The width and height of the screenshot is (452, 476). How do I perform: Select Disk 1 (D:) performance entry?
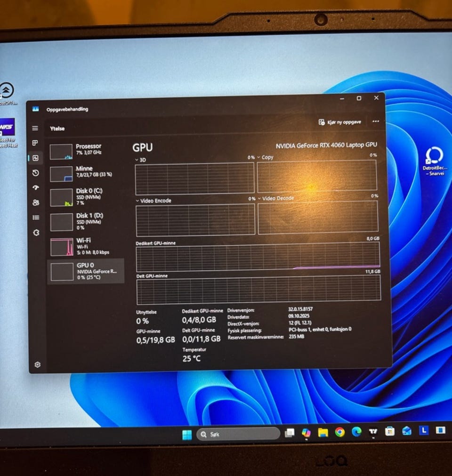click(x=87, y=222)
